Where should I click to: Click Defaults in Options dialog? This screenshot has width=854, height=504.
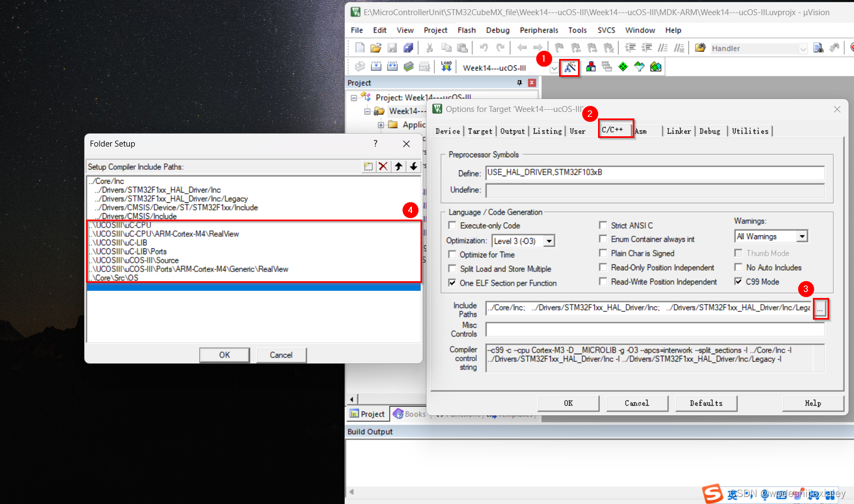click(x=706, y=403)
